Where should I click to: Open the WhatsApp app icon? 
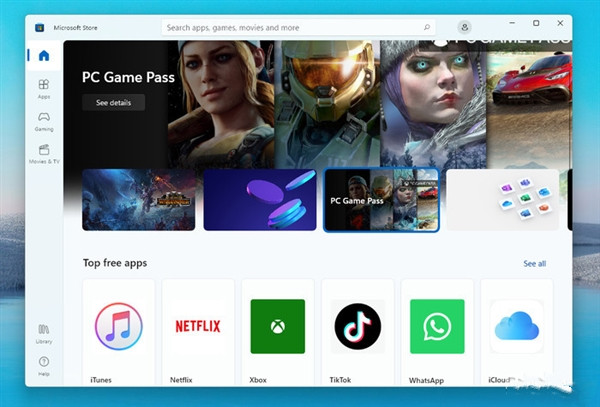[437, 326]
